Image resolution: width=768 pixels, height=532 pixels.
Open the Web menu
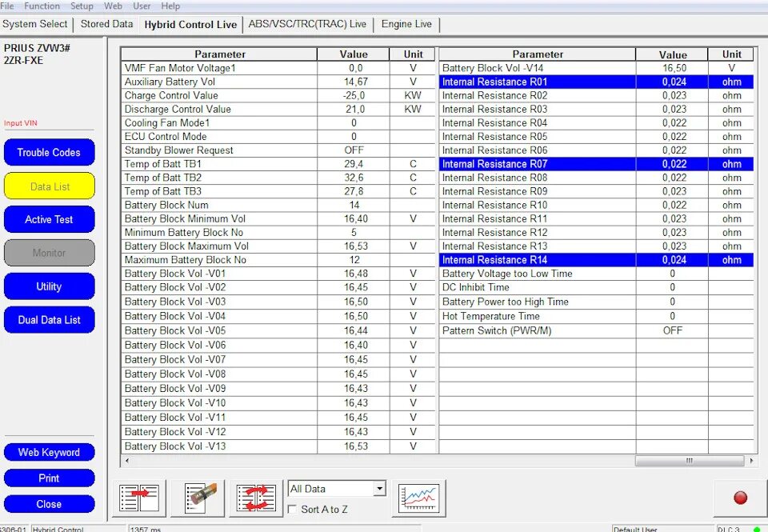pos(113,6)
